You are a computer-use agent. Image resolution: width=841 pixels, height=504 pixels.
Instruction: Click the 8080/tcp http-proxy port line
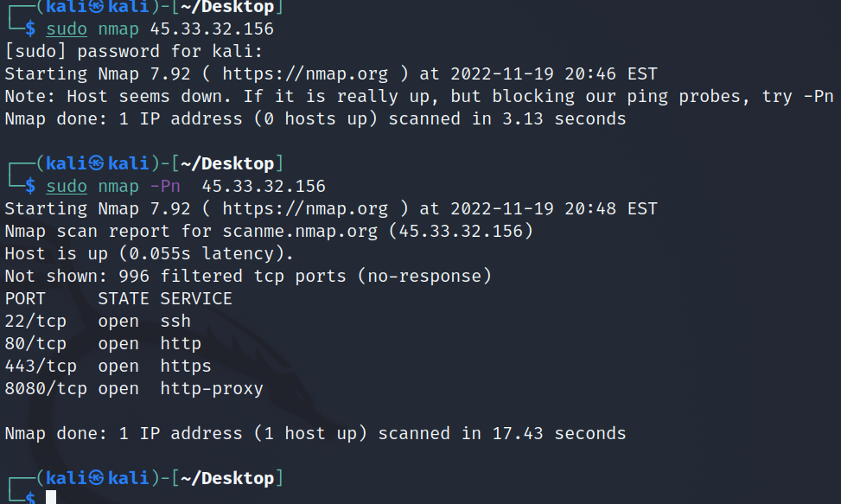(134, 389)
